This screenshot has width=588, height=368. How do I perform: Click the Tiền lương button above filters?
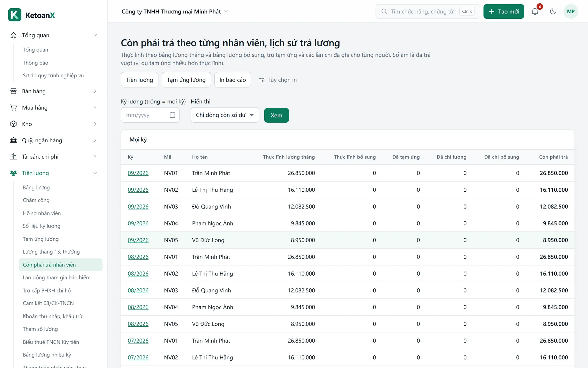point(140,80)
